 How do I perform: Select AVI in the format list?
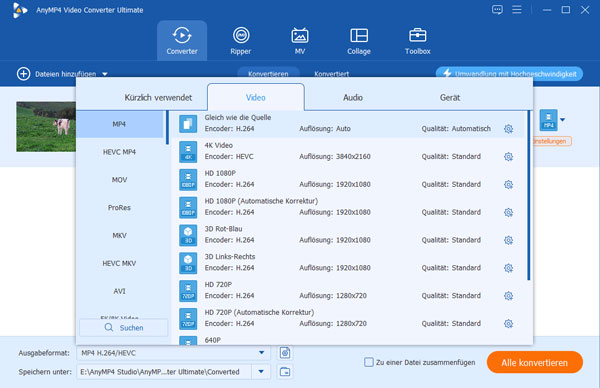(119, 291)
